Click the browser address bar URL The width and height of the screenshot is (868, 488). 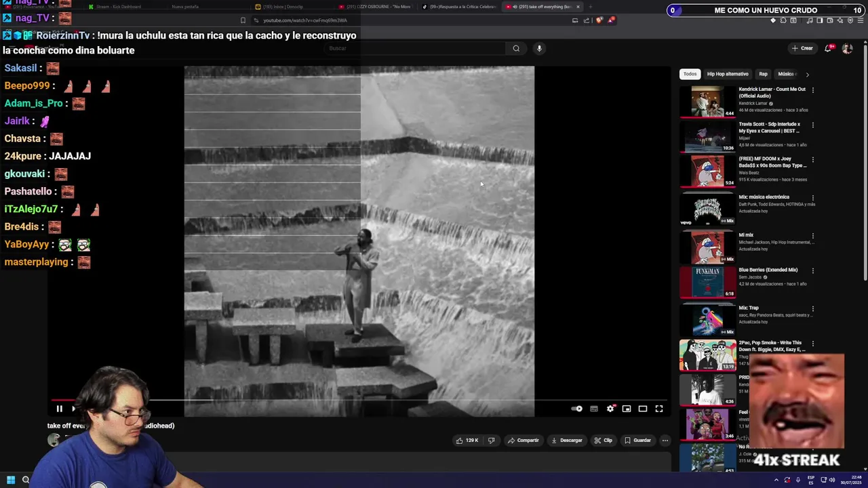(305, 20)
